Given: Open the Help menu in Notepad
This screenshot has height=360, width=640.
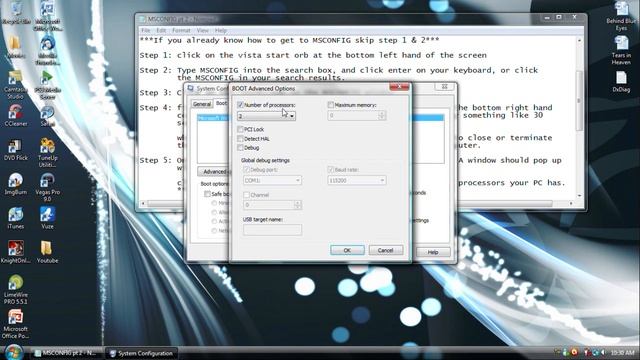Looking at the screenshot, I should pos(220,31).
